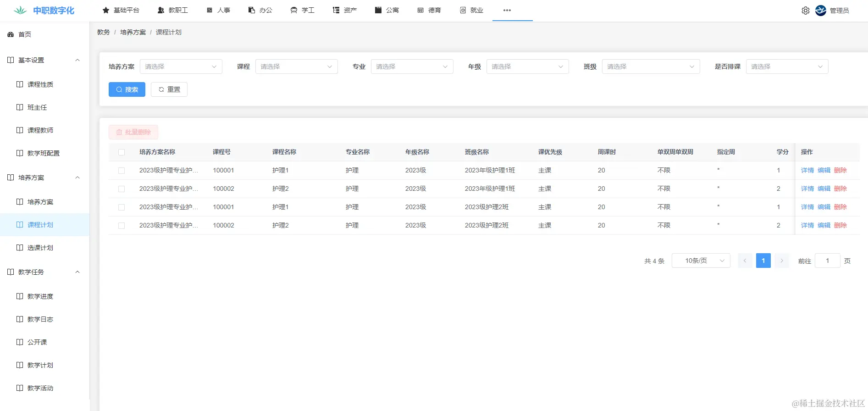Click the book icon beside 课程性质

pos(20,84)
